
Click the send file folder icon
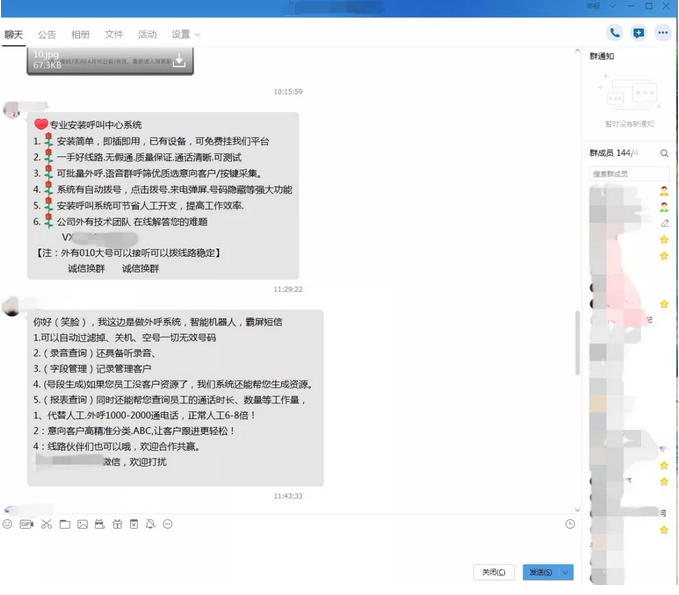(64, 524)
